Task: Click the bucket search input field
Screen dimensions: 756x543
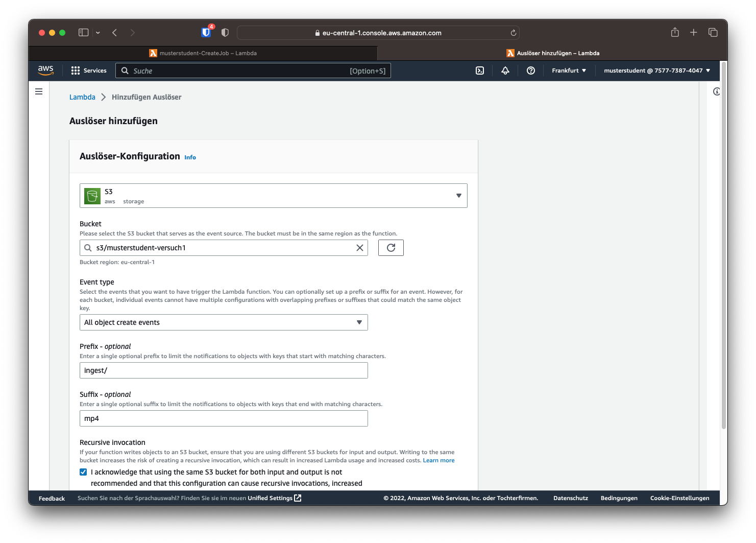Action: 224,248
